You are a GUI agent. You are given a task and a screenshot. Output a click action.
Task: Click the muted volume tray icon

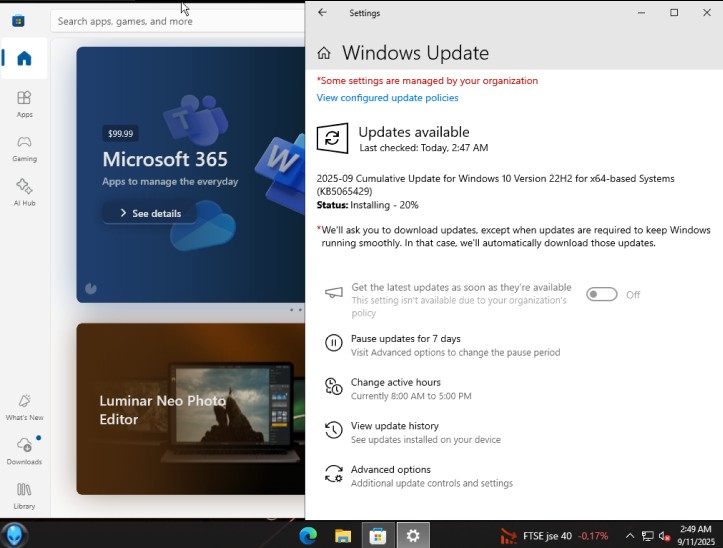[664, 536]
